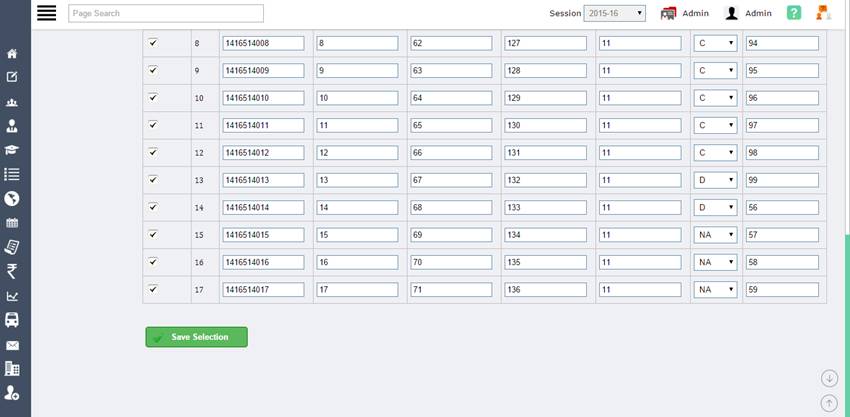This screenshot has height=417, width=850.
Task: Uncheck the checkbox for row 17
Action: tap(153, 289)
